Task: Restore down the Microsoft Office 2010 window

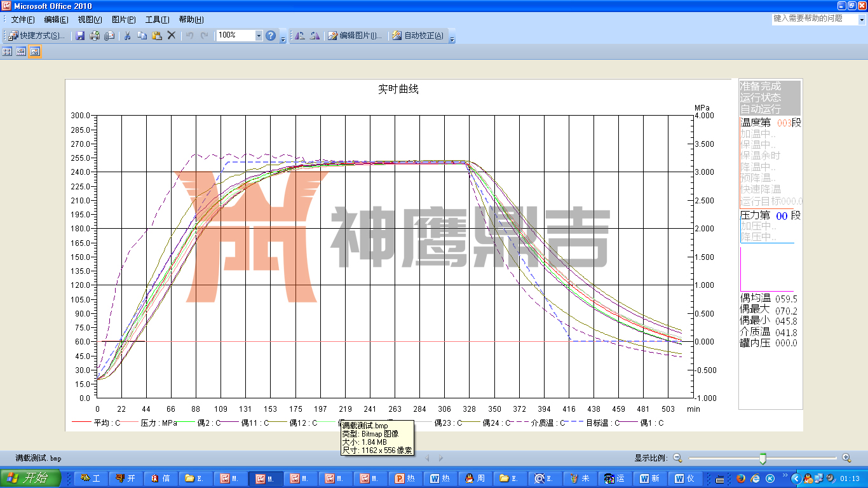Action: (x=851, y=6)
